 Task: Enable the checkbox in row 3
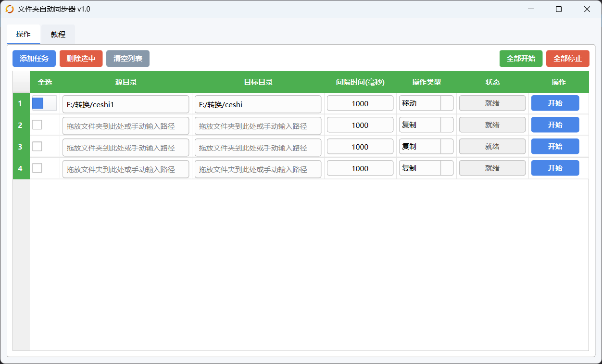tap(37, 147)
